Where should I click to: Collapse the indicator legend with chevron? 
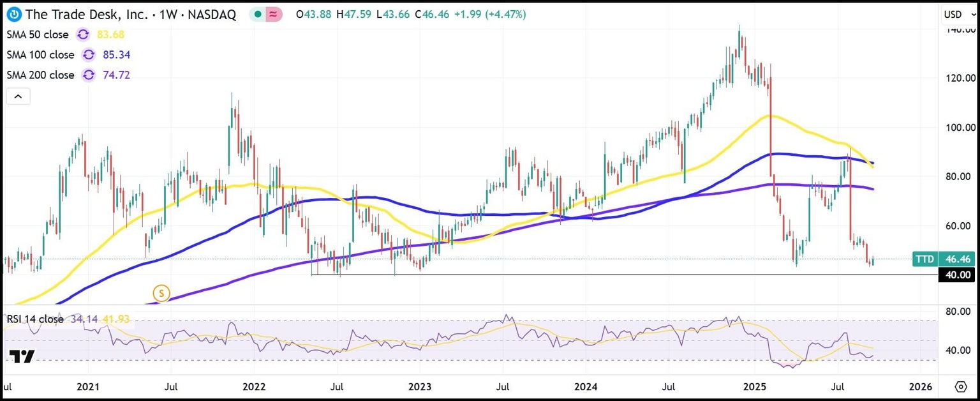18,96
